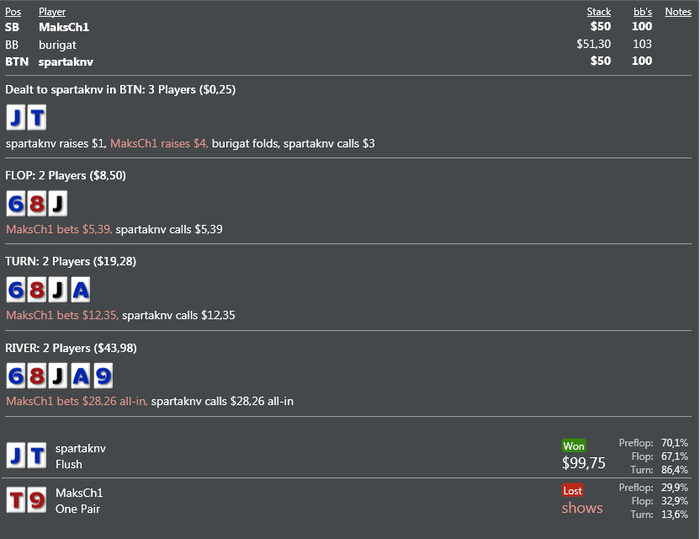Screen dimensions: 700x539
Task: Click the 'shows' text for MaksCh1
Action: coord(582,508)
